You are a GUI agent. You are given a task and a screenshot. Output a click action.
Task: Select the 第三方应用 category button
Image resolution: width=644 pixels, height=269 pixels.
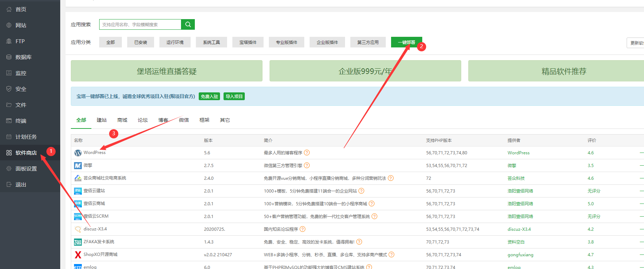(368, 42)
